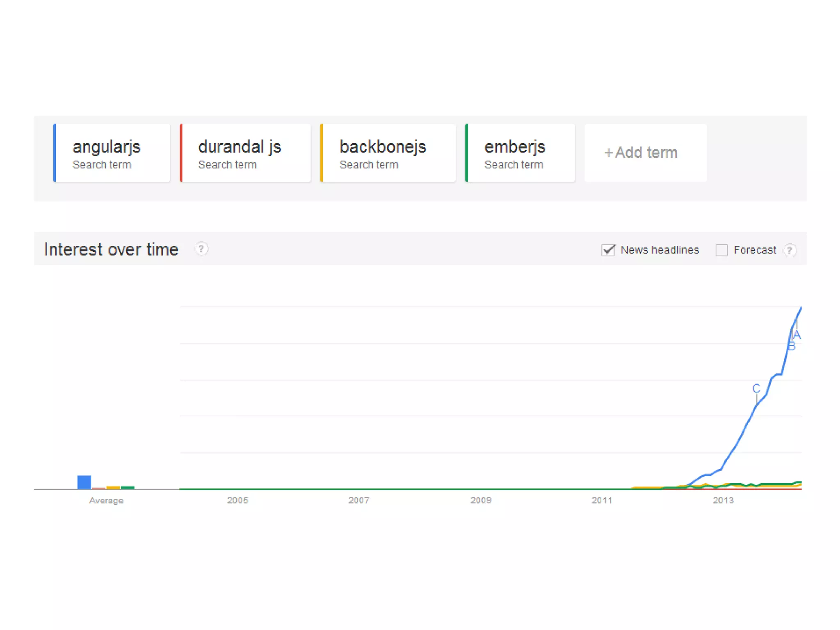840x630 pixels.
Task: Click the 2009 label on time axis
Action: [481, 500]
